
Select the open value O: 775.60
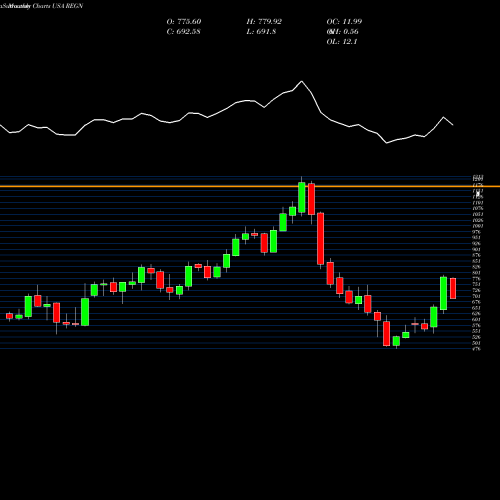(x=184, y=22)
